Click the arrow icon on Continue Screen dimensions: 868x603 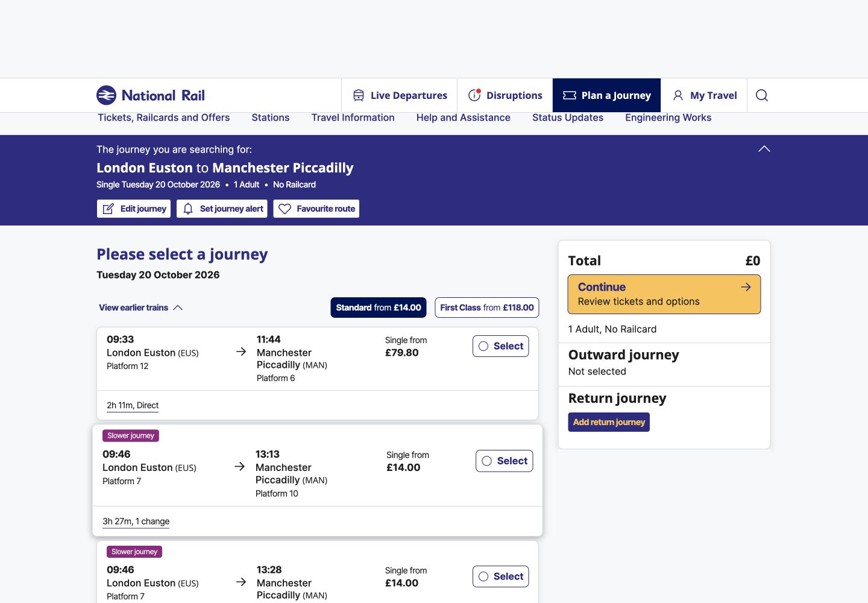746,287
